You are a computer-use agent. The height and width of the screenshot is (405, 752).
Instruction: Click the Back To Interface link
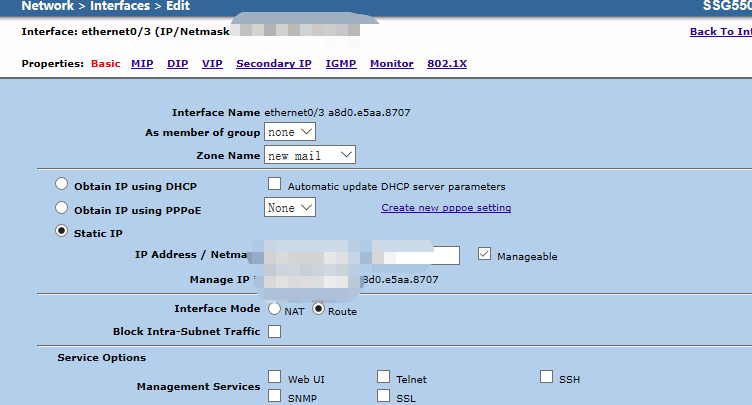(720, 32)
